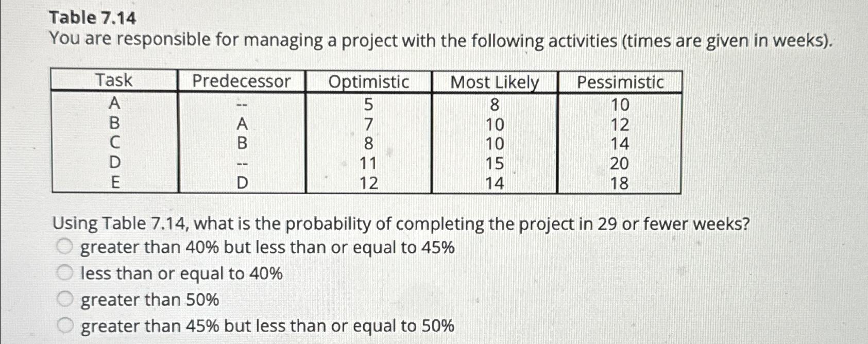
Task: Select 'greater than 40% but less than or equal to 45%'
Action: [65, 247]
